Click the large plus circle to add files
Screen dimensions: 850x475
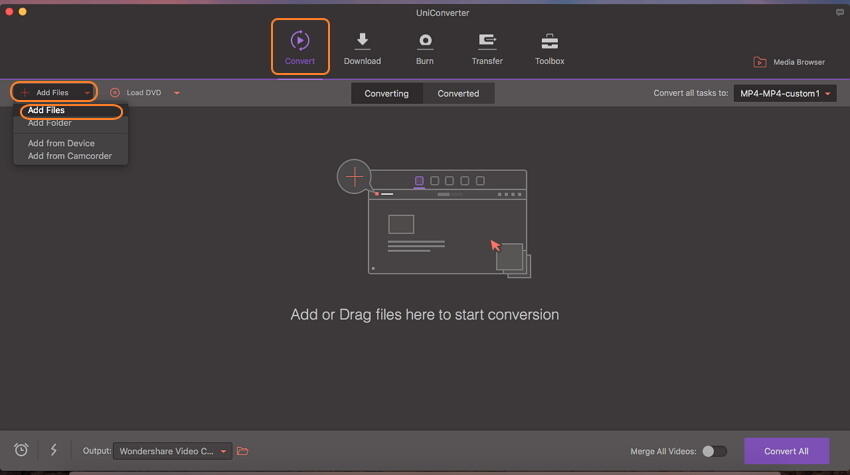(x=354, y=176)
